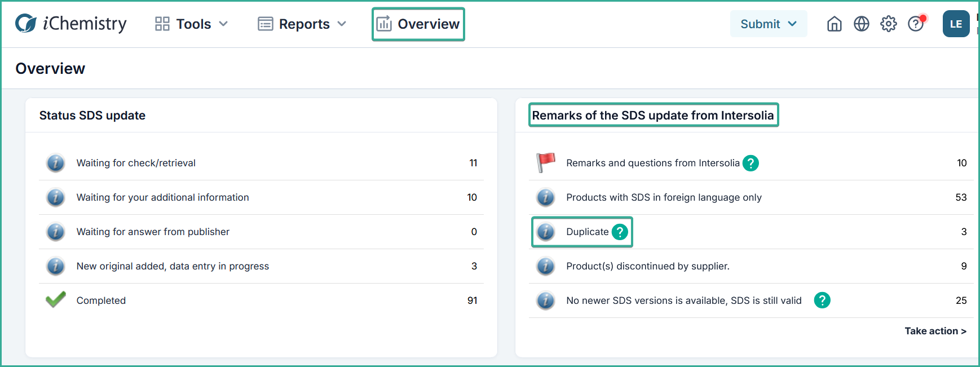
Task: Click help icon beside SDS is still valid
Action: tap(822, 300)
